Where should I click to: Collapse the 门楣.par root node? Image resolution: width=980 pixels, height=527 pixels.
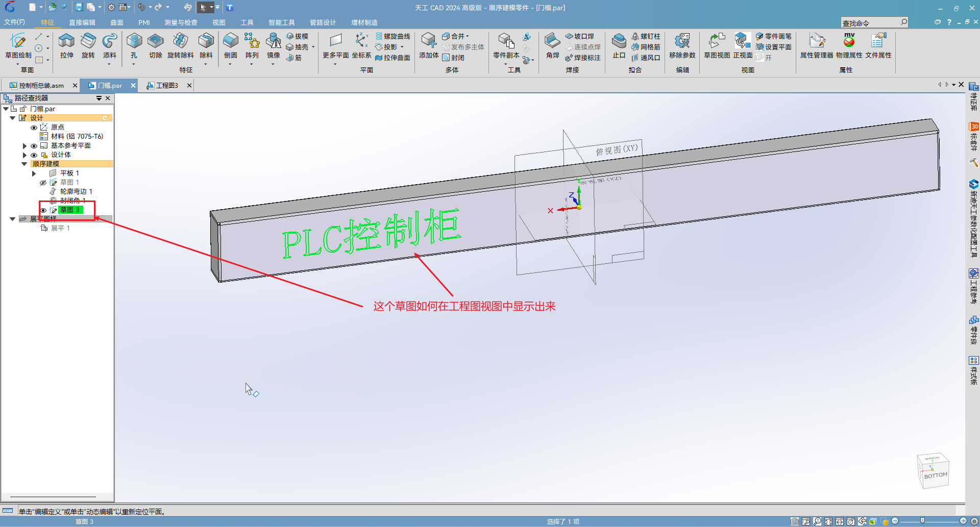(6, 109)
